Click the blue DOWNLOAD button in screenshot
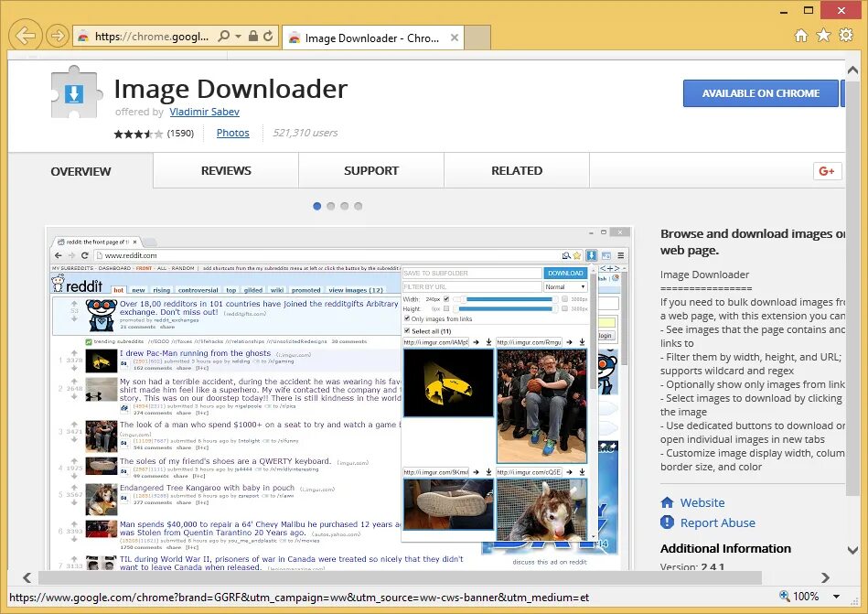868x614 pixels. click(x=565, y=273)
